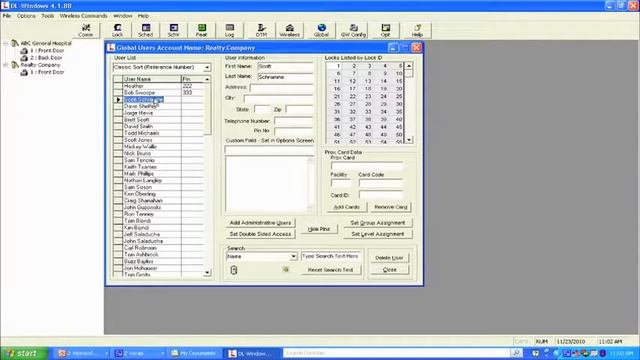Click the Opt toolbar icon
Viewport: 640px width, 360px height.
pos(385,30)
